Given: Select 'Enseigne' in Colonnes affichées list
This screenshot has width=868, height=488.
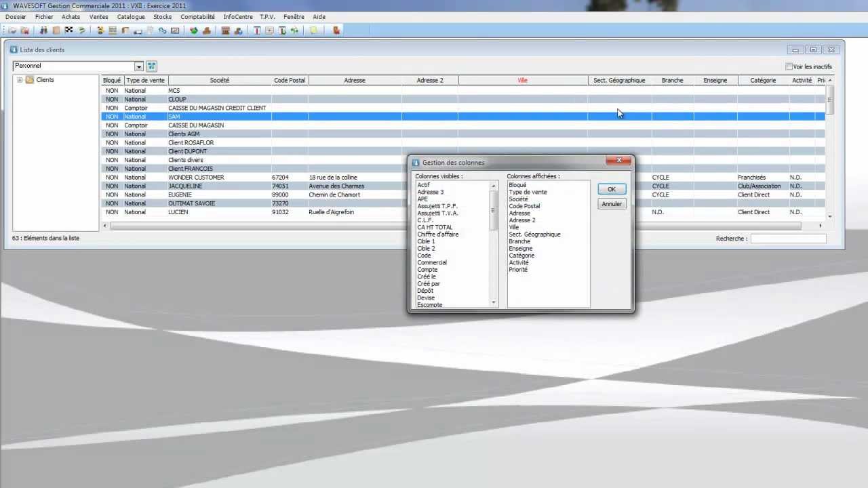Looking at the screenshot, I should [x=521, y=249].
